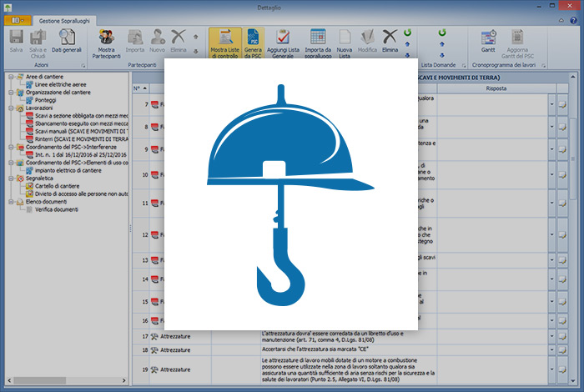
Task: Click Importa da sopralluogo icon
Action: coord(318,42)
